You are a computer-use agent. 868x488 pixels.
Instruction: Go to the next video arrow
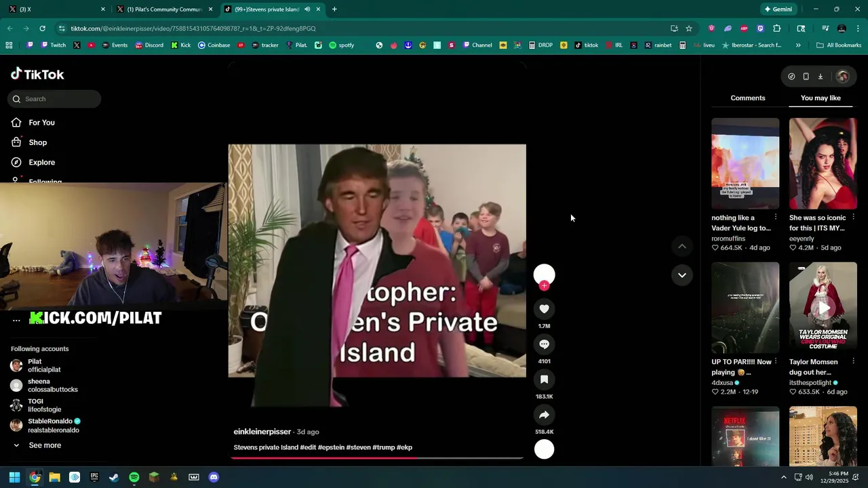pyautogui.click(x=682, y=275)
